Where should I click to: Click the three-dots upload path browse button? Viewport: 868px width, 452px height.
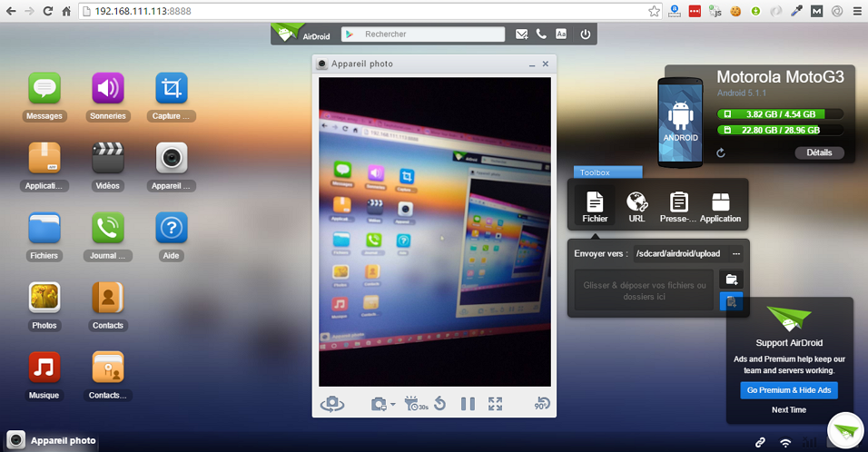[736, 253]
